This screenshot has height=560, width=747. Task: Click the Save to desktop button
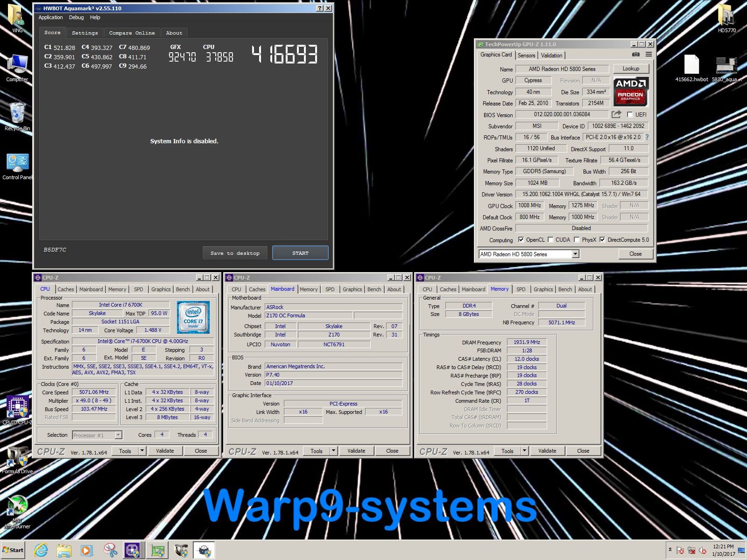[235, 253]
